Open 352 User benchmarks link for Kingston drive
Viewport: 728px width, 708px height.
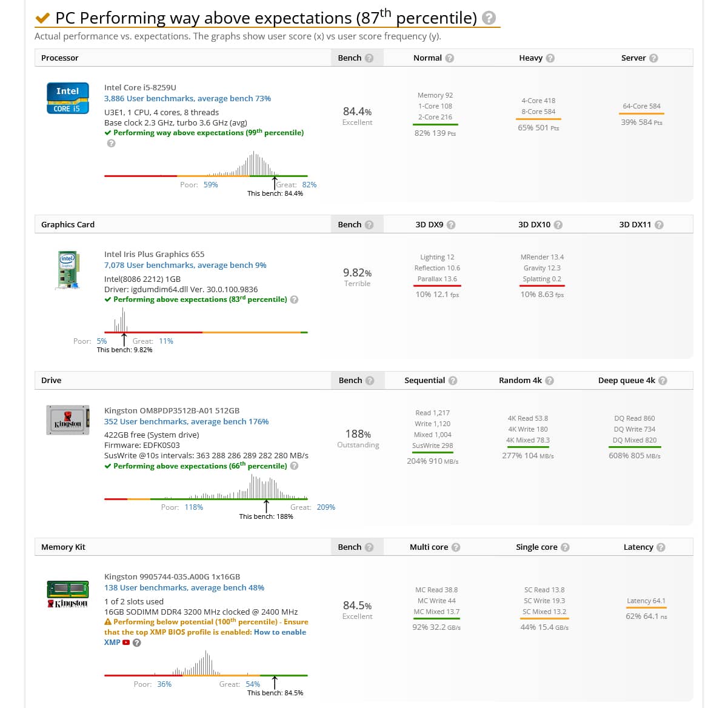click(186, 422)
